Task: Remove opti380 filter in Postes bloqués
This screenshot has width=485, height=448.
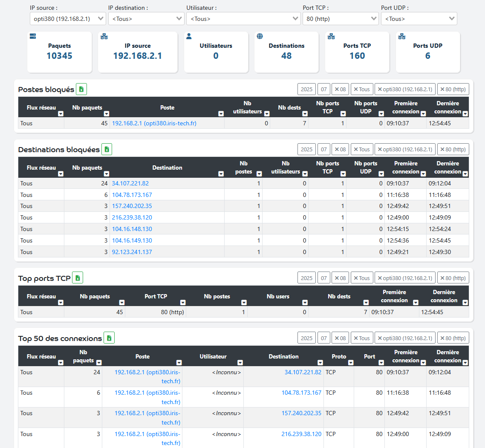Action: click(405, 89)
